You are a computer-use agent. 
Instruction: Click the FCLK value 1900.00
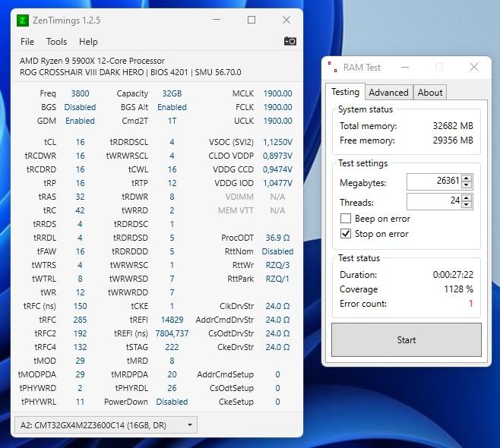coord(277,107)
